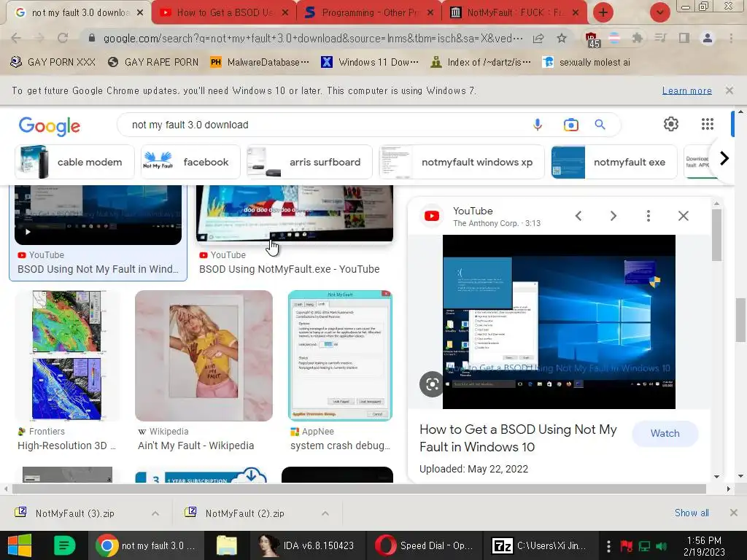Open the Windows 11 Dow... bookmark
The image size is (747, 560).
click(370, 62)
